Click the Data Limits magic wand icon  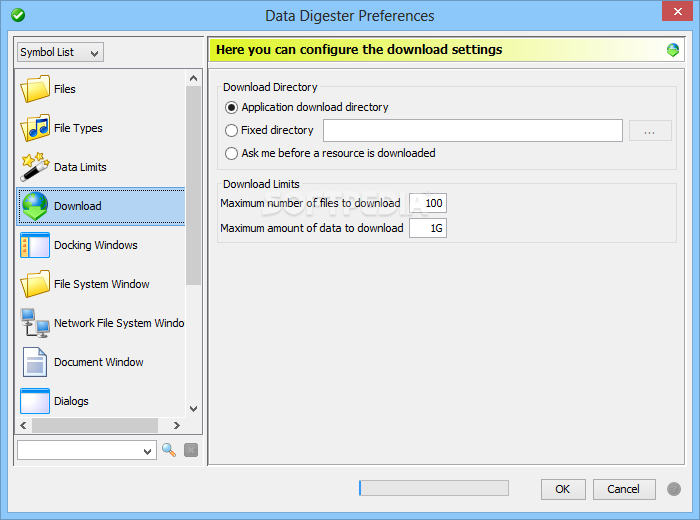point(35,166)
